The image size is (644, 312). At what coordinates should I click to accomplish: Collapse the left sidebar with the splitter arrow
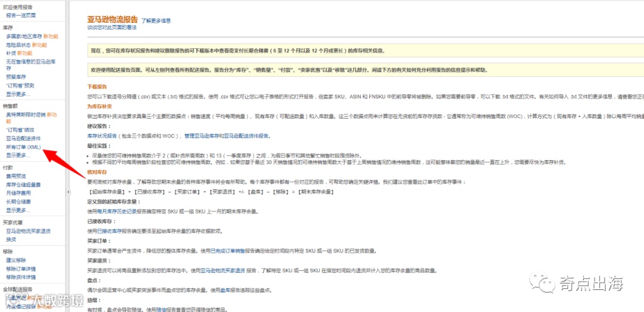click(68, 192)
